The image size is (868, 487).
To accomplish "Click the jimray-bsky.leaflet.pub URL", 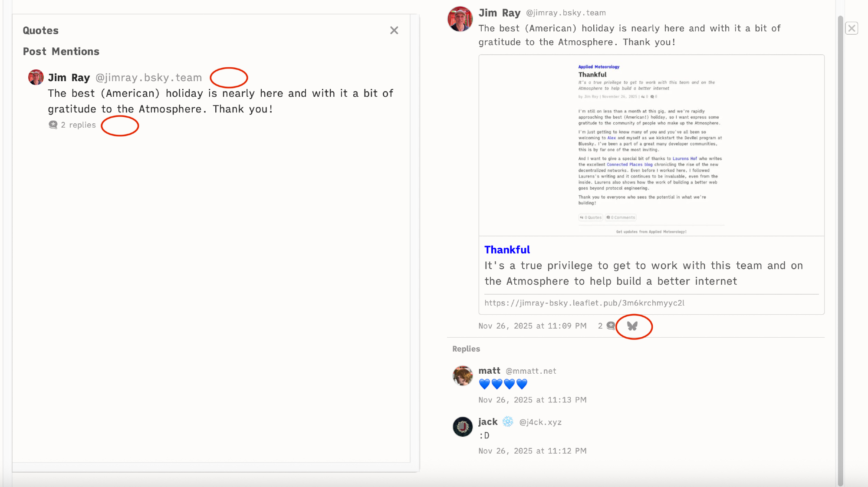I will point(584,303).
